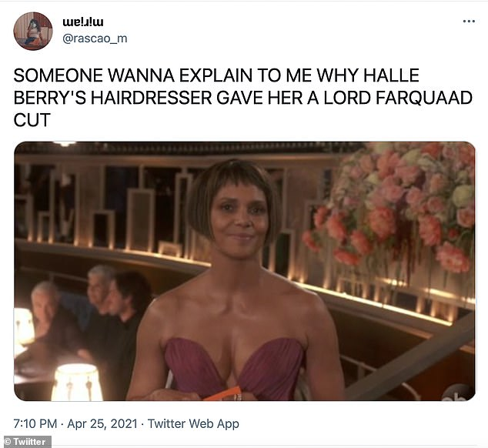Click the orange envelope held in the photo
The width and height of the screenshot is (488, 448).
(223, 393)
